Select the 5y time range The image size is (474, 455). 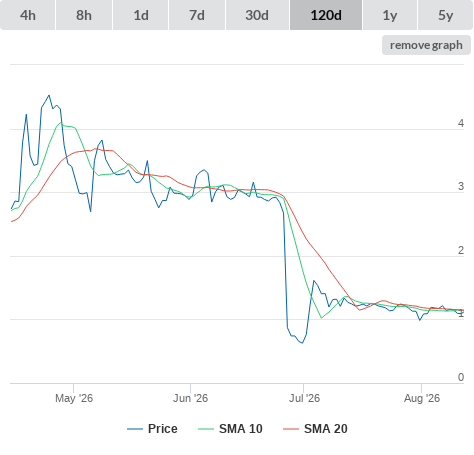tap(446, 15)
